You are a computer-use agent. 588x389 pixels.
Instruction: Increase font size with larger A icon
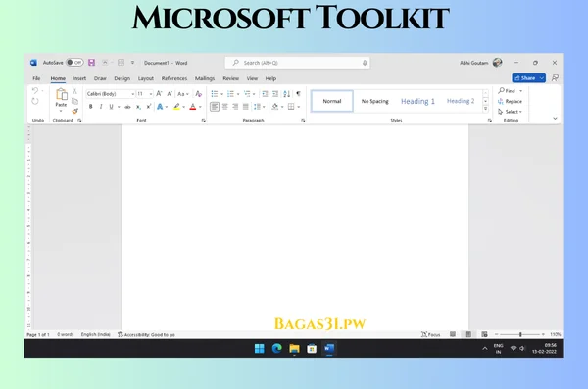(159, 94)
